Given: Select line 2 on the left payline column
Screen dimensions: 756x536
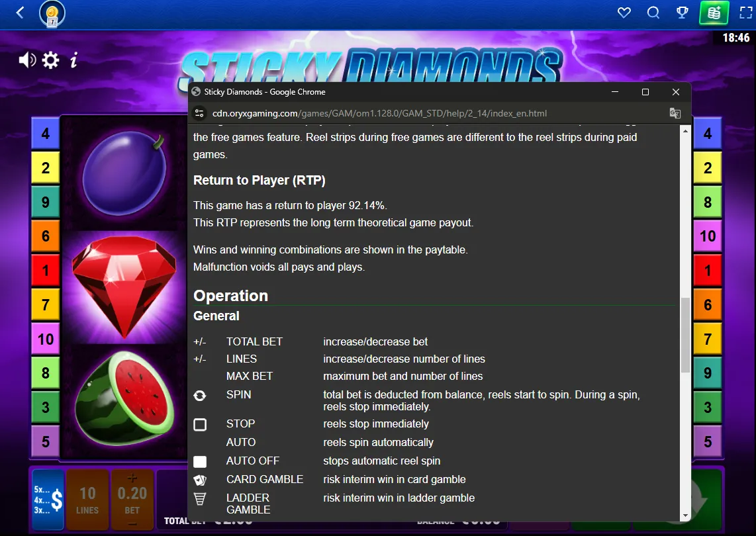Looking at the screenshot, I should click(45, 167).
